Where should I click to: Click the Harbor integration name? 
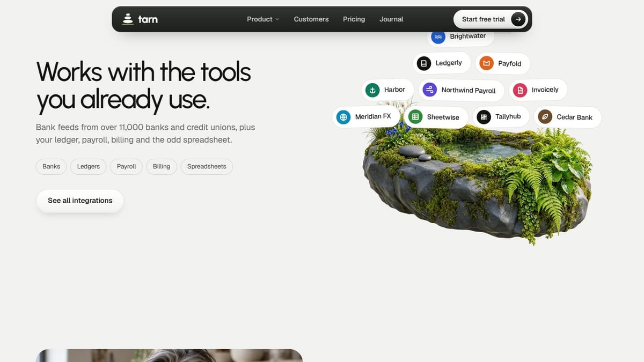click(394, 90)
